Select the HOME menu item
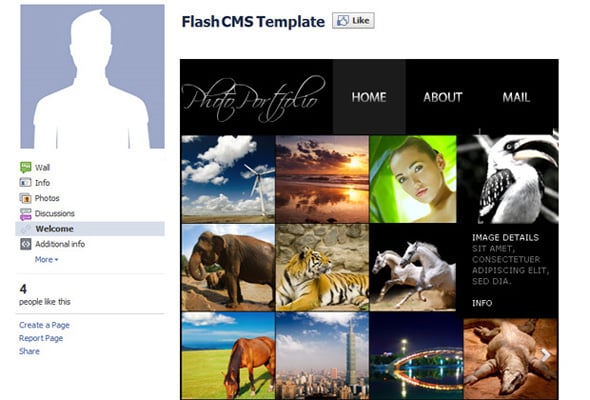 [369, 97]
